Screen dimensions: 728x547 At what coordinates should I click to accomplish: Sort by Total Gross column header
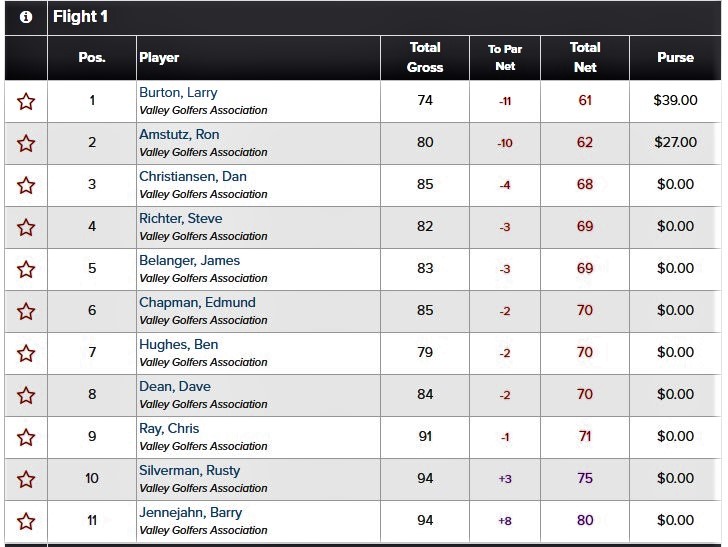(425, 58)
